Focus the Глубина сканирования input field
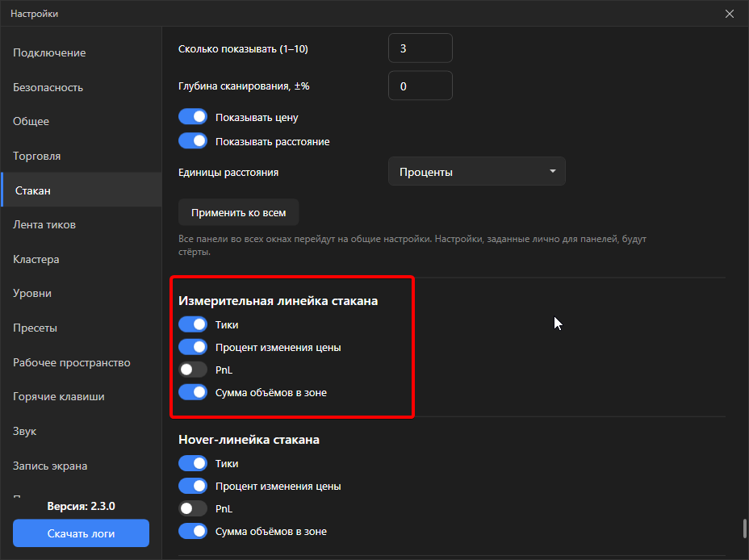The width and height of the screenshot is (749, 560). point(421,86)
